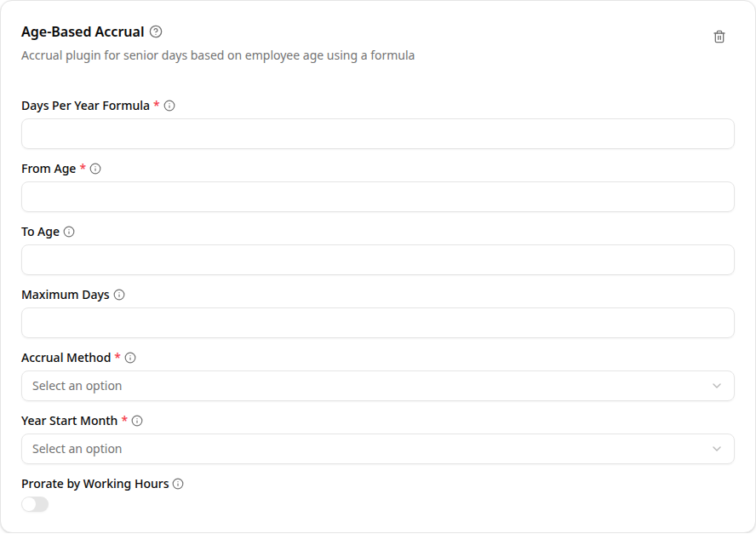Screen dimensions: 756x534
Task: Enable the Prorate by Working Hours toggle
Action: click(34, 504)
